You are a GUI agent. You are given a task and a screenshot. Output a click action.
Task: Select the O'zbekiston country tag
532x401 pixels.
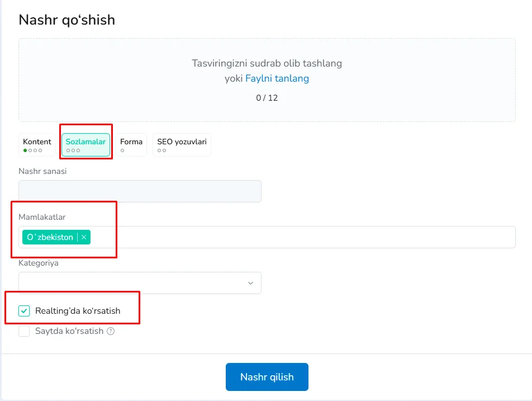51,237
